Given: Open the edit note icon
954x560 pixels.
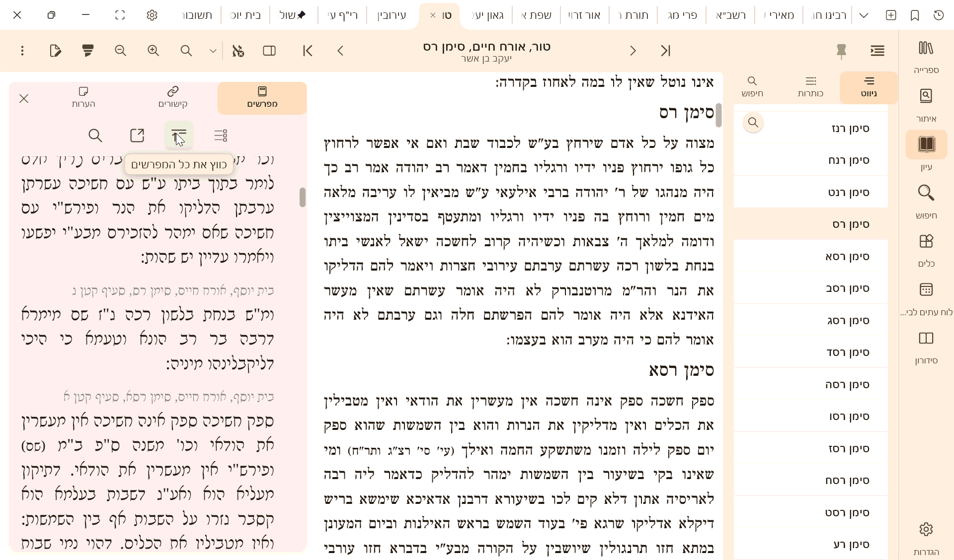Looking at the screenshot, I should [55, 51].
